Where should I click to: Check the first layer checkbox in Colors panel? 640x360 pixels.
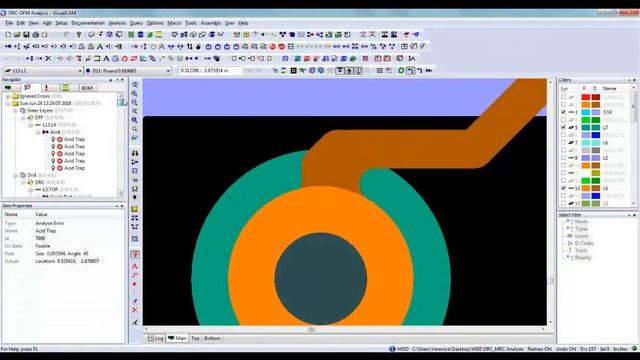tap(563, 97)
